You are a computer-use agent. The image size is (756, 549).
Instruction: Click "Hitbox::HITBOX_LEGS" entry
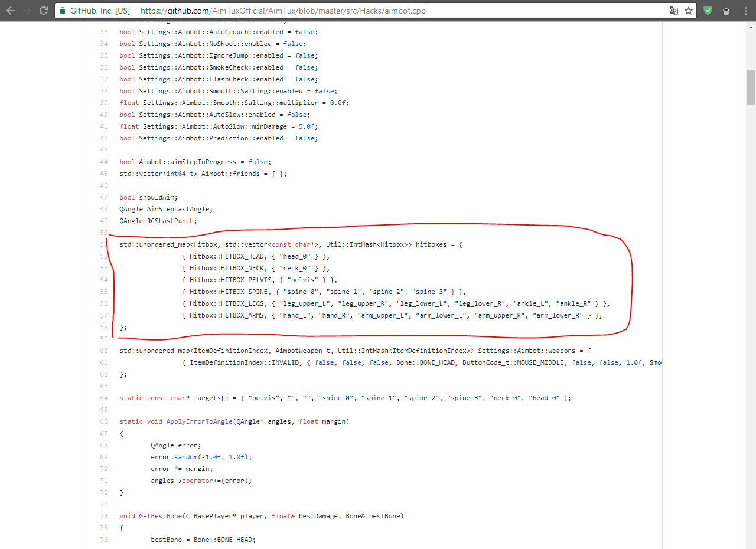click(x=227, y=303)
